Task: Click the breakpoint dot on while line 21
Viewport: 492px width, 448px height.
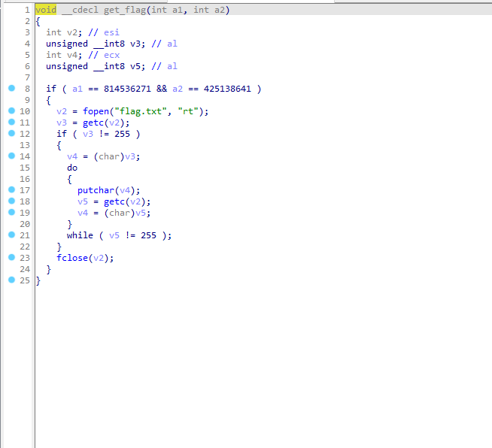Action: pos(11,235)
